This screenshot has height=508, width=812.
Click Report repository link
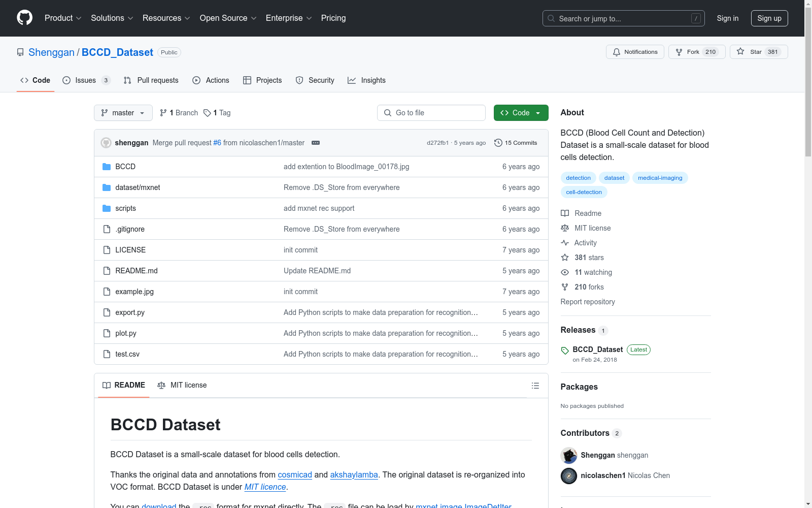[588, 302]
